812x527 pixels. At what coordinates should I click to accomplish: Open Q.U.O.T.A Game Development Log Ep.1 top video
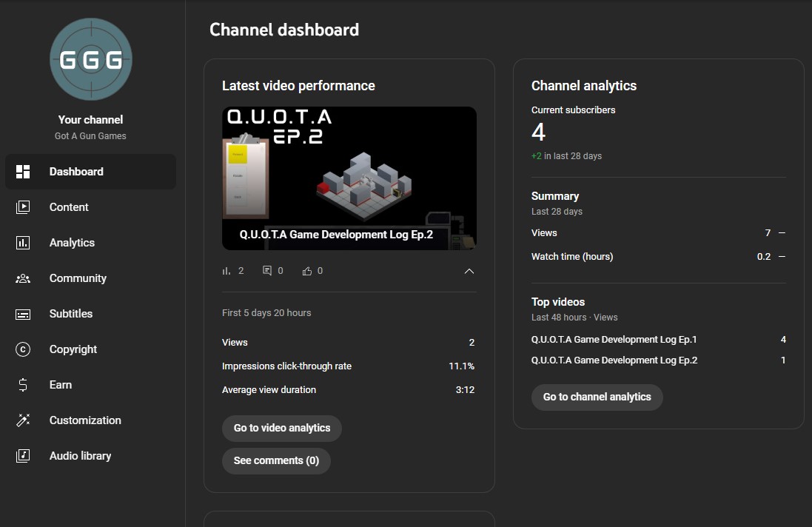click(614, 340)
